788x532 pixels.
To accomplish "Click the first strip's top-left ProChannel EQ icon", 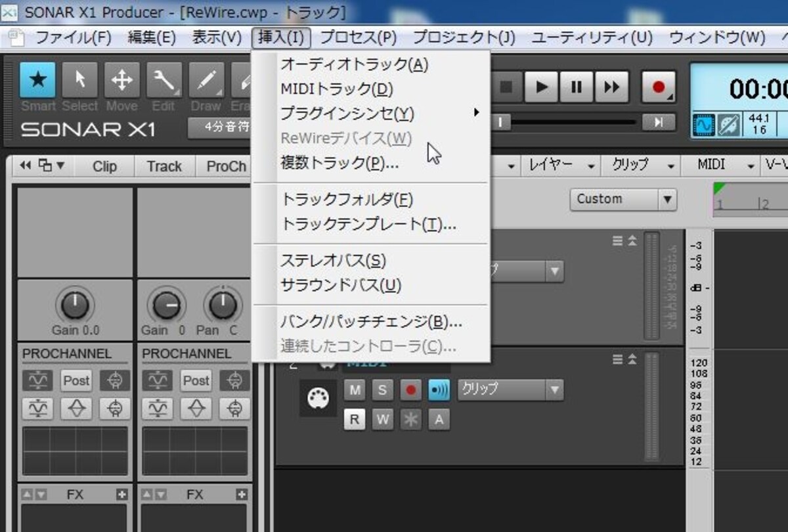I will pyautogui.click(x=37, y=380).
